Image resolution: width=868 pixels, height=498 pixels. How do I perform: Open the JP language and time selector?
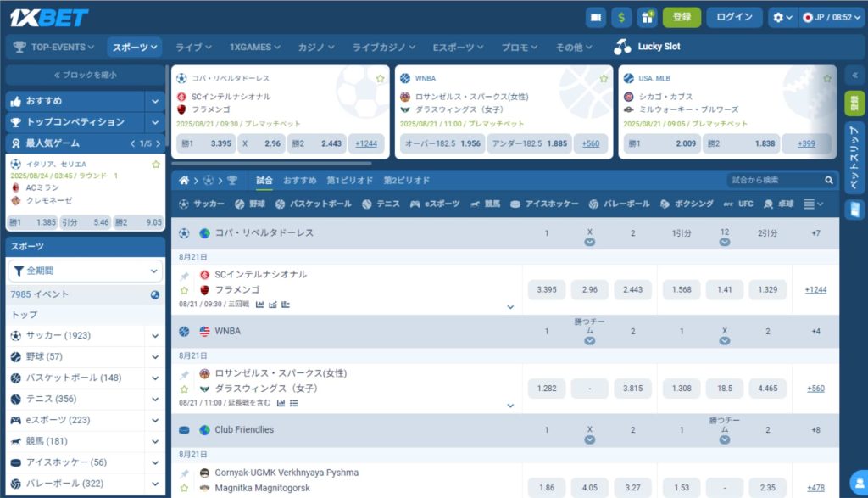pyautogui.click(x=832, y=17)
